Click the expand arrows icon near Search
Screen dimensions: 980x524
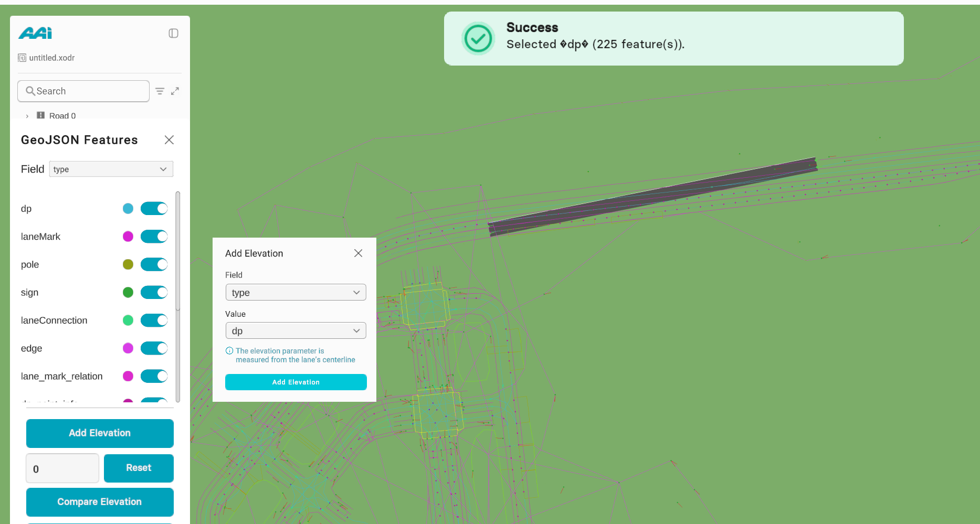tap(175, 91)
